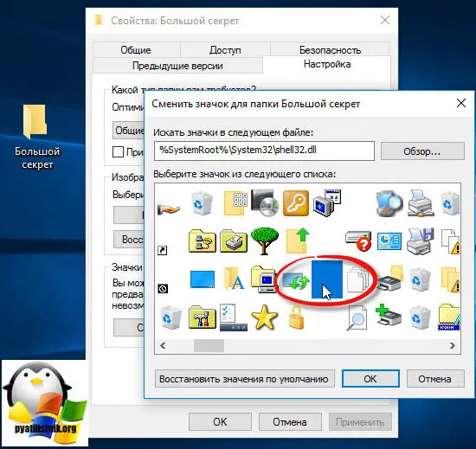Select the blue pie chart panel icon
Screen dimensions: 476x449
389,241
